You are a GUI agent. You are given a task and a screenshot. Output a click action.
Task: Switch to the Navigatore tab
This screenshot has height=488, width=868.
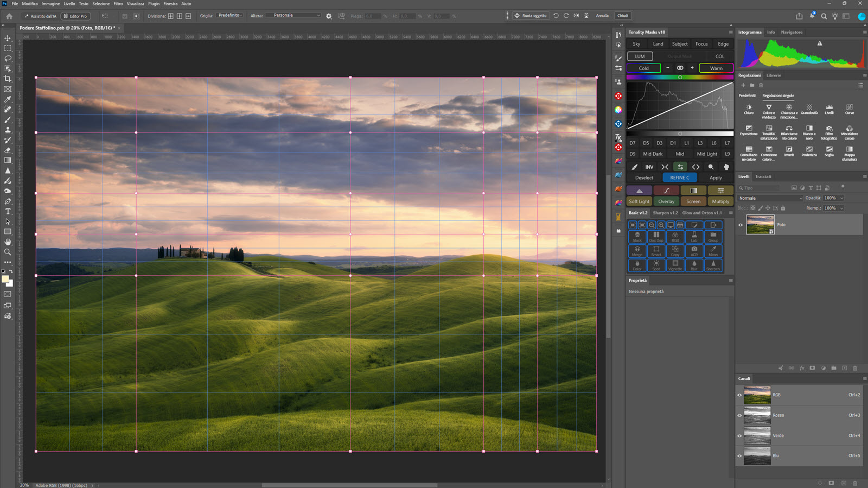click(x=792, y=32)
